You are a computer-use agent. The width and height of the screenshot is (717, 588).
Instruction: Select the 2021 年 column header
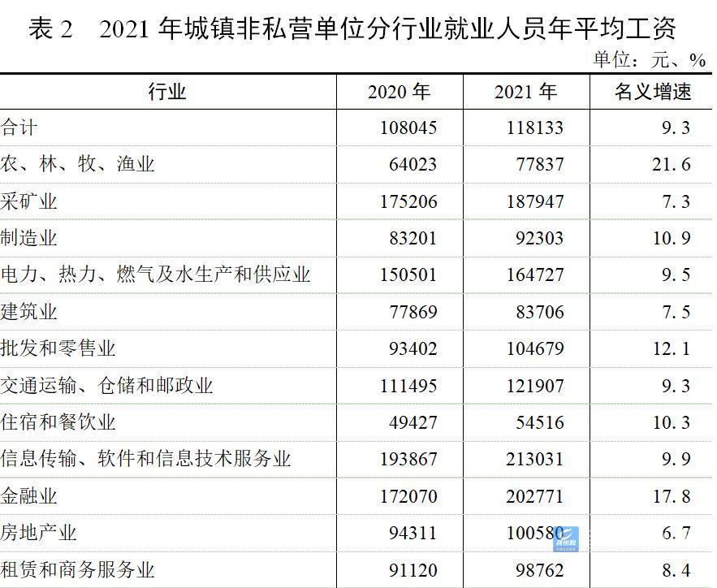point(525,92)
